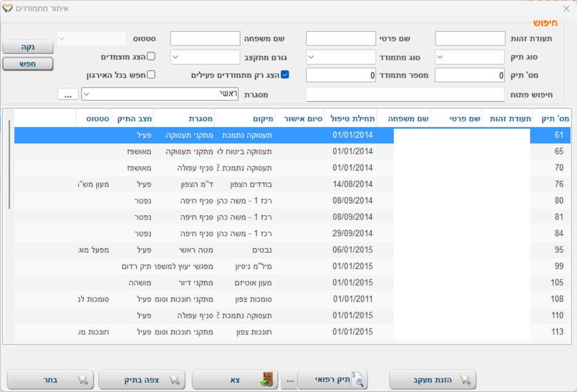Uncheck הצג רק מתמודדים פעילים checkbox
Viewport: 577px width, 392px height.
[285, 75]
